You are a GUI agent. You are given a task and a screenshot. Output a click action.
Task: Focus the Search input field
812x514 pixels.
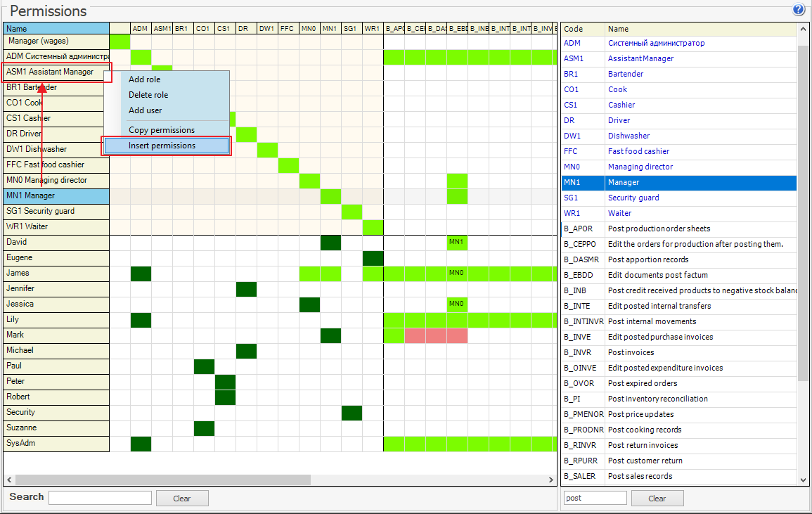click(100, 498)
